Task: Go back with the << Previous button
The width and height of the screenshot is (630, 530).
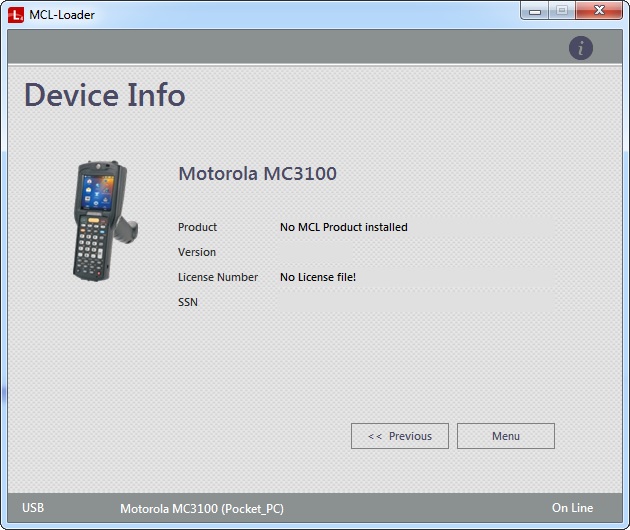Action: [400, 436]
